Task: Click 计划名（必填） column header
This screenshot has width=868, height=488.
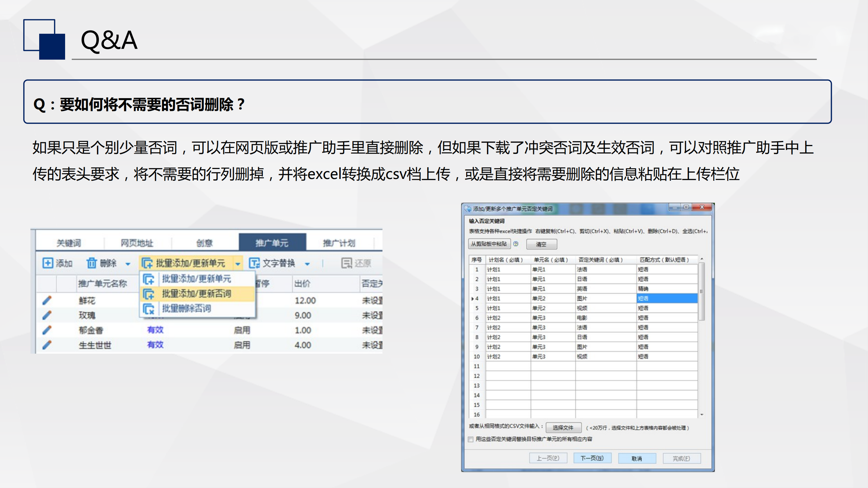Action: [508, 260]
